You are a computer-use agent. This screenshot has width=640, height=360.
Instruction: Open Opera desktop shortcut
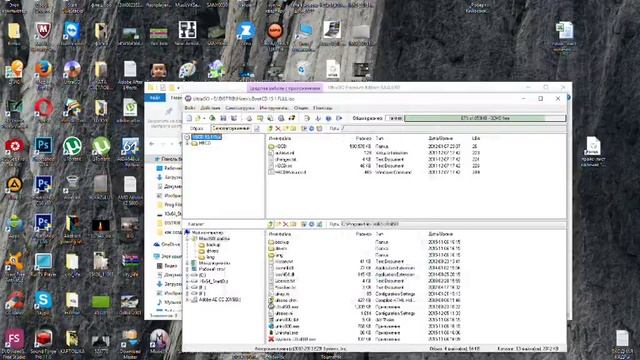43,109
